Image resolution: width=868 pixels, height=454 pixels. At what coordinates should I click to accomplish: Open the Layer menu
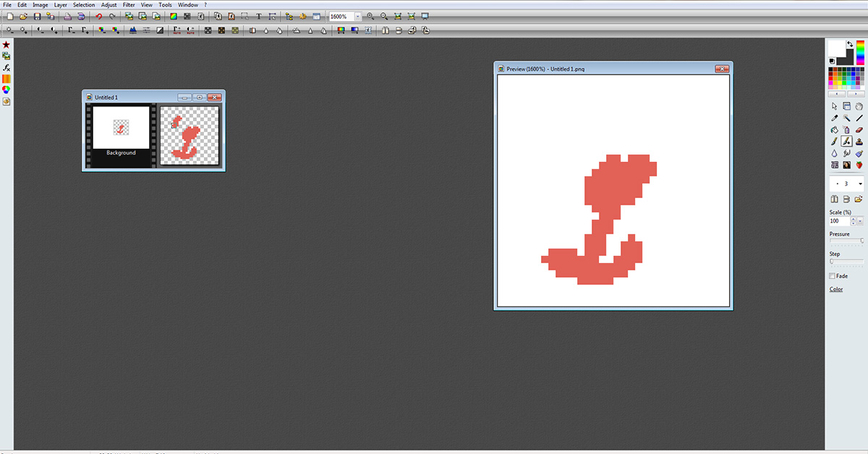click(60, 5)
